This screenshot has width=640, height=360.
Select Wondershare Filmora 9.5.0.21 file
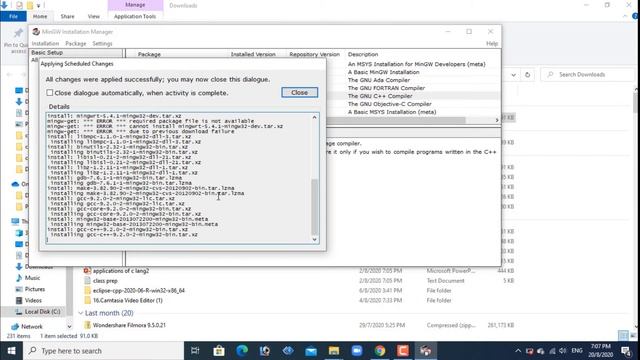click(x=129, y=325)
